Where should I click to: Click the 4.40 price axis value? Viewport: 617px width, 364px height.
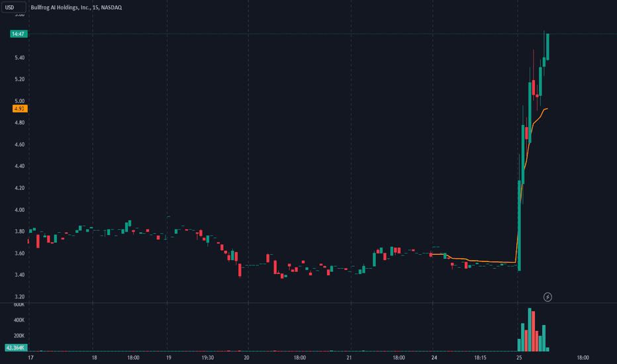[20, 166]
